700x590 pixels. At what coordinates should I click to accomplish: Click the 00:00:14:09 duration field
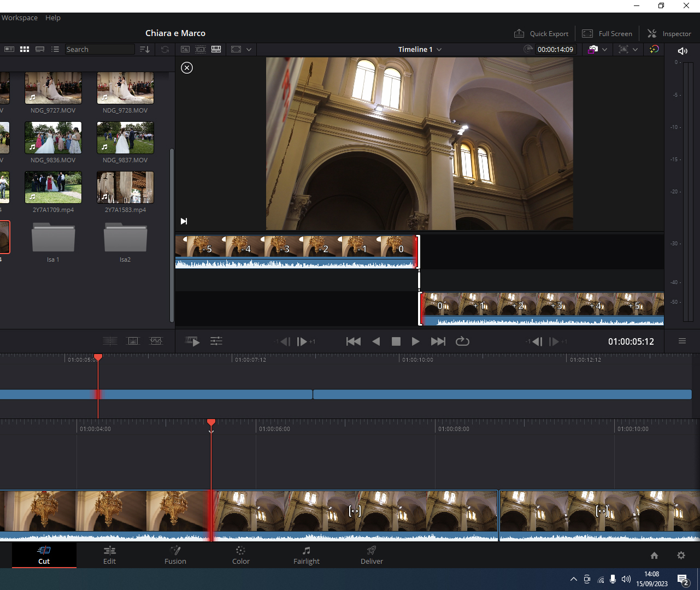point(555,49)
